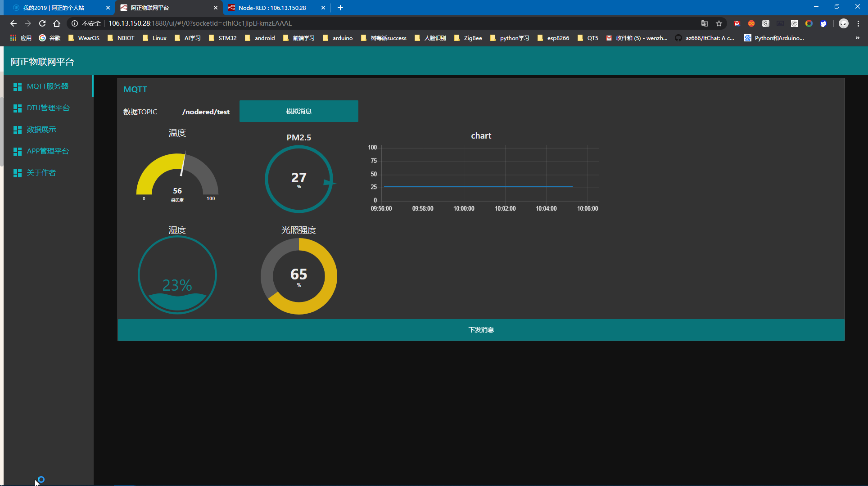Open the 人脸识别 bookmark folder
Viewport: 868px width, 486px height.
[430, 38]
